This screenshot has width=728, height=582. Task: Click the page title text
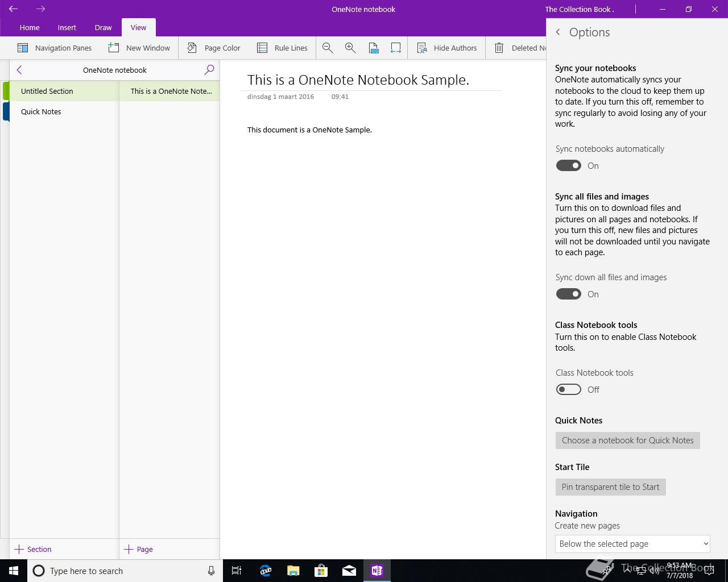click(x=358, y=80)
